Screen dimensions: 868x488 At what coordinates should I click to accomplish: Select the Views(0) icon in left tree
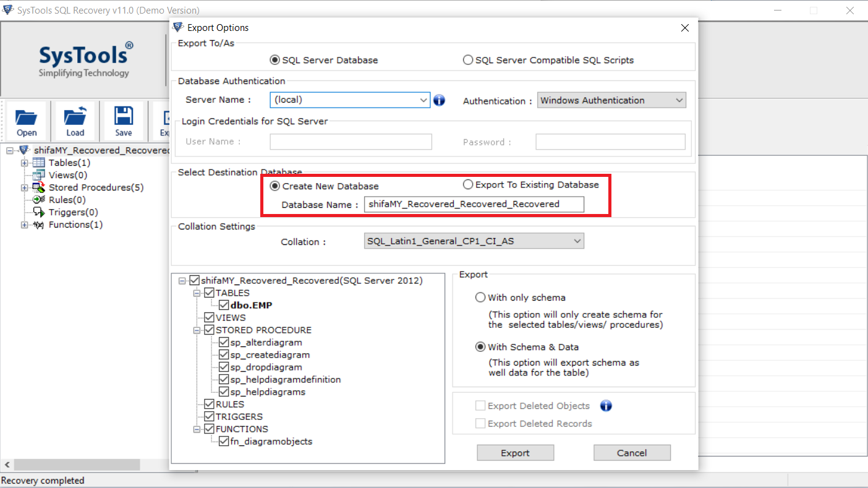[38, 175]
